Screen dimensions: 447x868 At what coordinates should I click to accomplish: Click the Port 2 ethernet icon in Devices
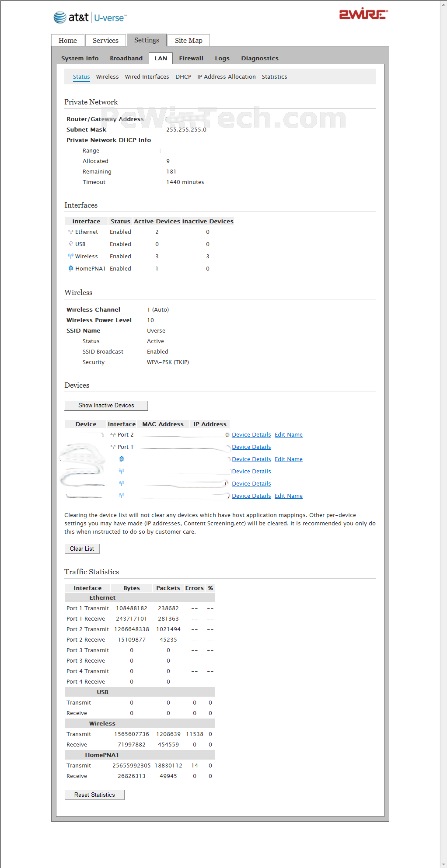tap(113, 435)
